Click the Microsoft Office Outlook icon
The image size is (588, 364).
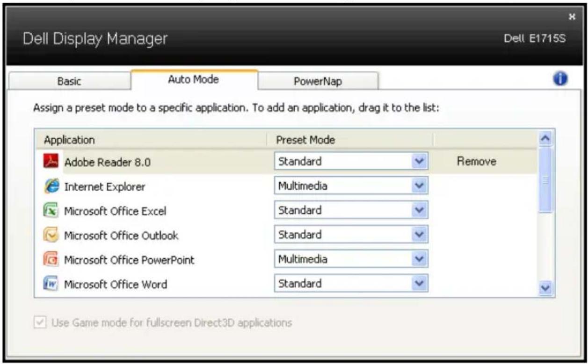(51, 235)
